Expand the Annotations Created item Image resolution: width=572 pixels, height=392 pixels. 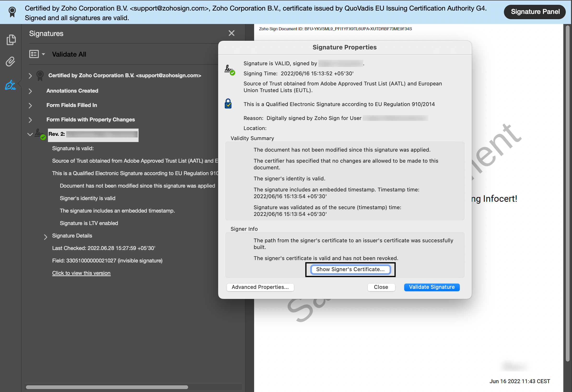30,91
